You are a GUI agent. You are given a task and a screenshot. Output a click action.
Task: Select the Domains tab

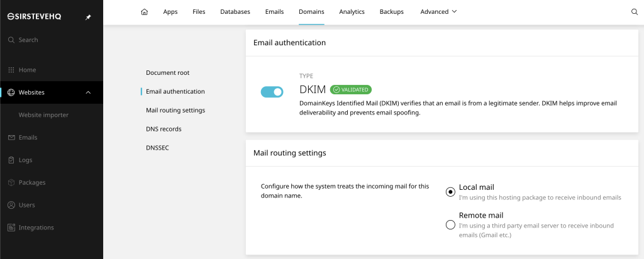click(x=311, y=12)
